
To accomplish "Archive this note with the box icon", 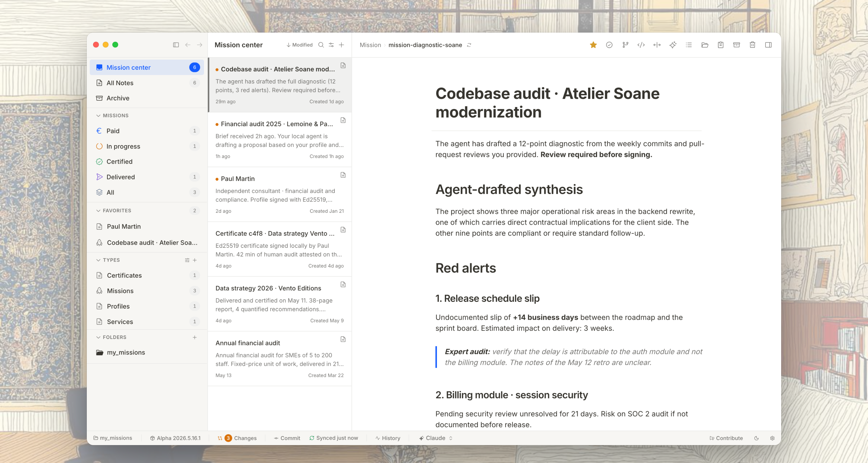I will click(736, 45).
